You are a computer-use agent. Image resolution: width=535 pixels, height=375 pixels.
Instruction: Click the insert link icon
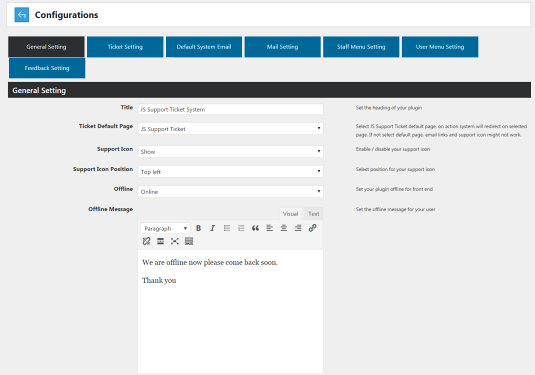(313, 228)
